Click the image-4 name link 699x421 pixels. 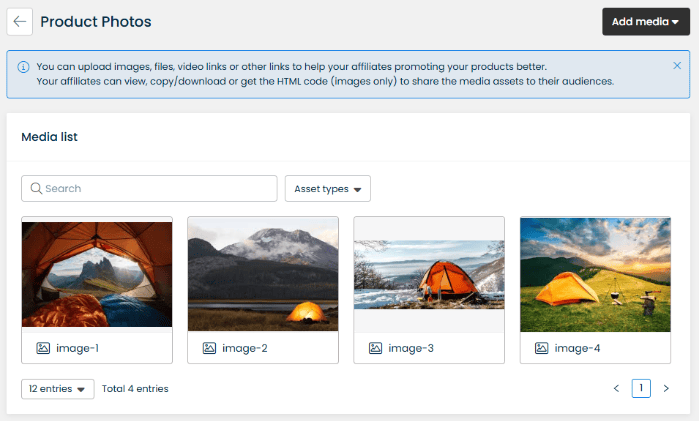577,348
